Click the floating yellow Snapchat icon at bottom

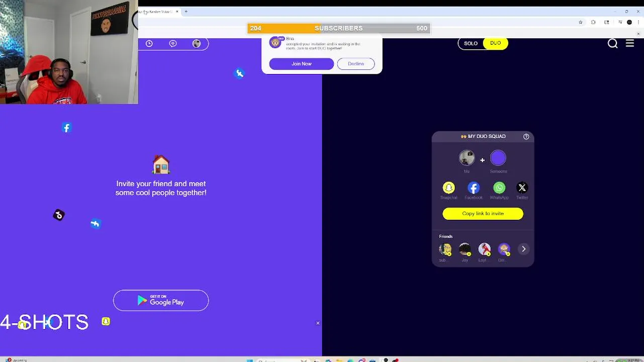106,321
